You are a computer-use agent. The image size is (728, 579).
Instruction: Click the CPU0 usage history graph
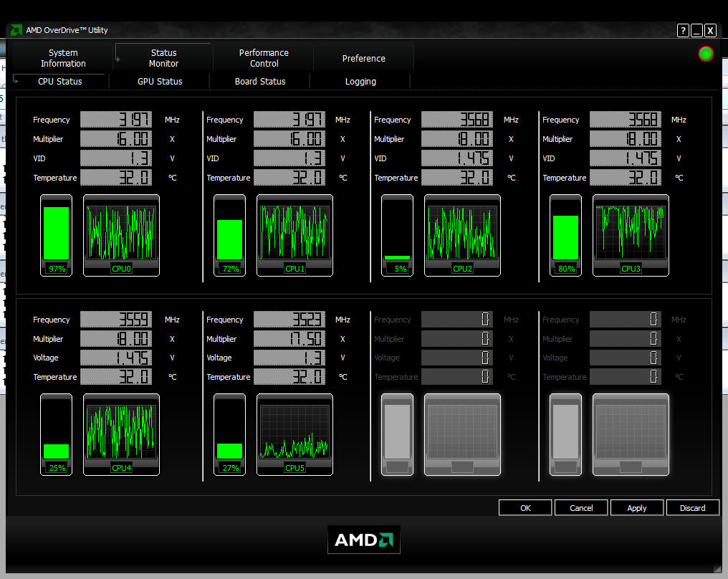click(x=121, y=236)
